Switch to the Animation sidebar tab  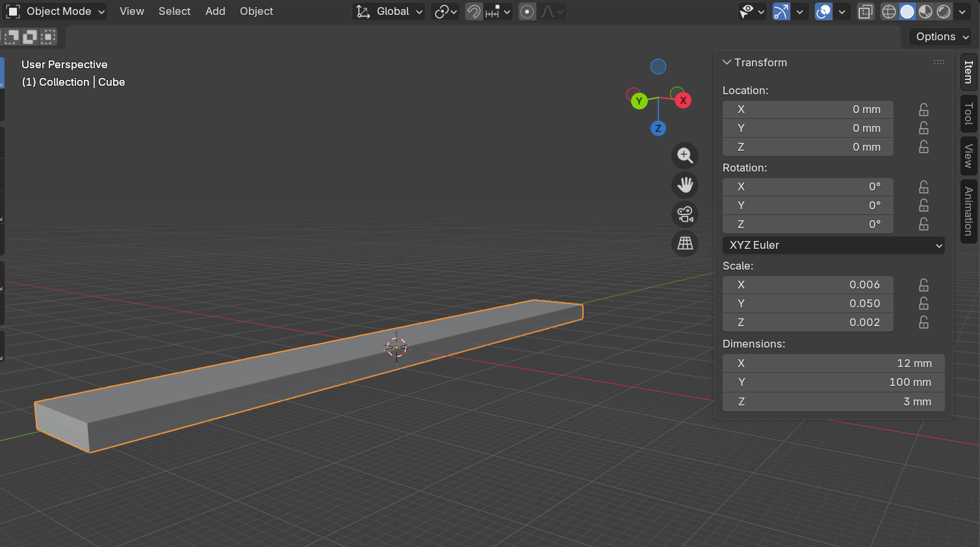click(x=968, y=211)
